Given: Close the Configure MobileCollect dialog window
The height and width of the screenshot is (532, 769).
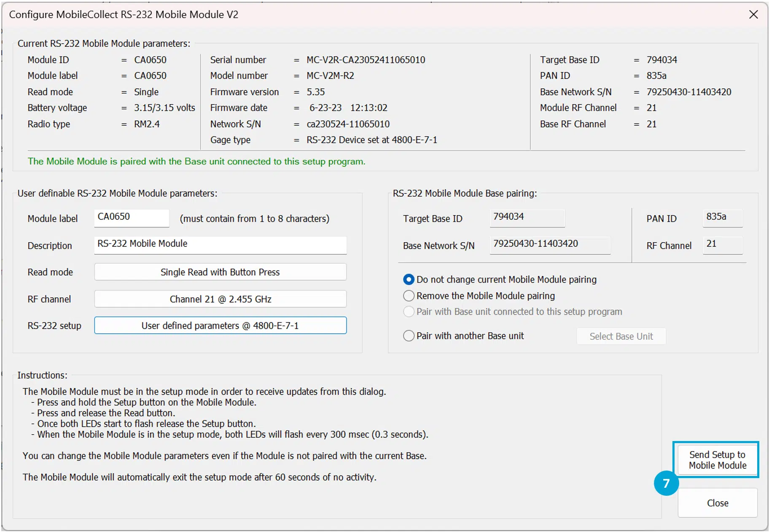Looking at the screenshot, I should pos(753,14).
